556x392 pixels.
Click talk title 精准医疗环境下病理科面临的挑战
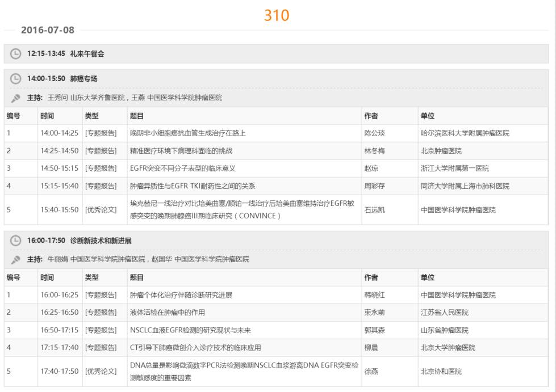pyautogui.click(x=181, y=151)
